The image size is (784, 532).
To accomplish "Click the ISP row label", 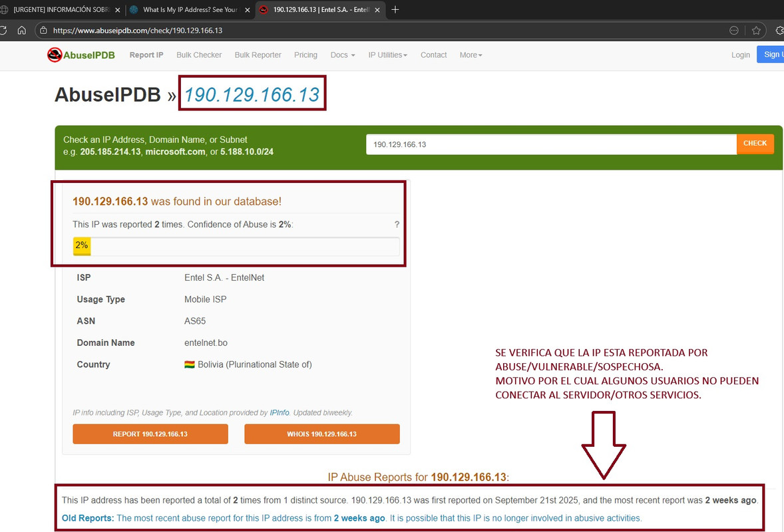I will (83, 278).
